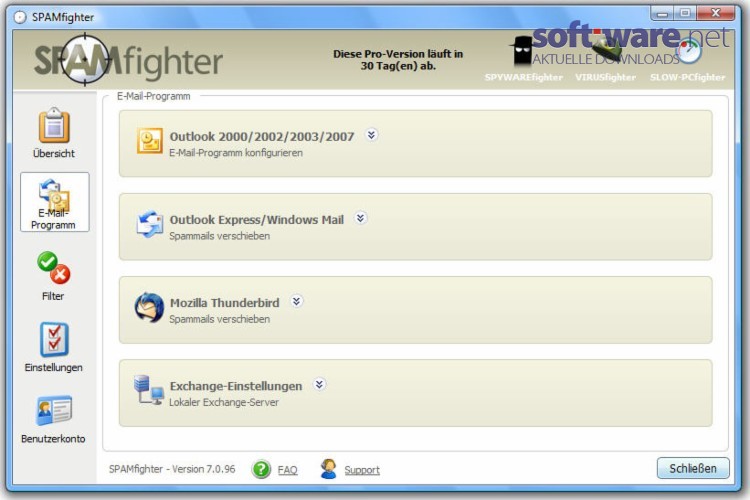This screenshot has width=750, height=500.
Task: Click the Exchange-Einstellungen heading
Action: pos(236,386)
